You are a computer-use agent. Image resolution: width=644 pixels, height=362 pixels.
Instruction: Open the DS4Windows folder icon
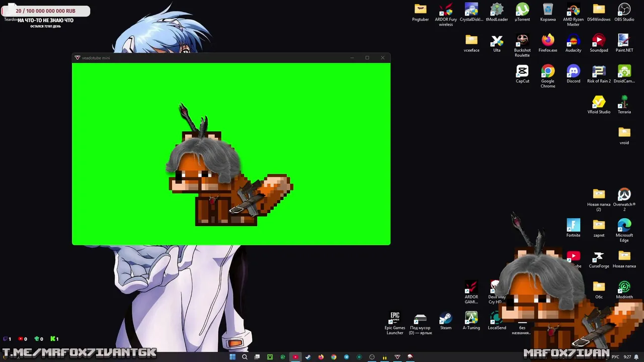(x=599, y=13)
